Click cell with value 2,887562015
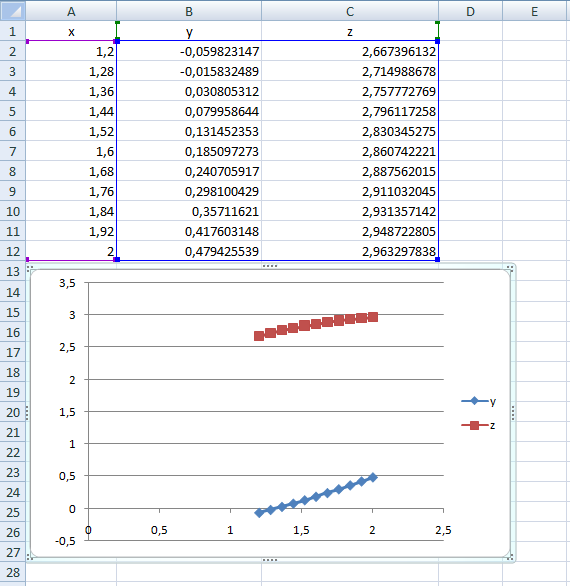 [x=350, y=171]
